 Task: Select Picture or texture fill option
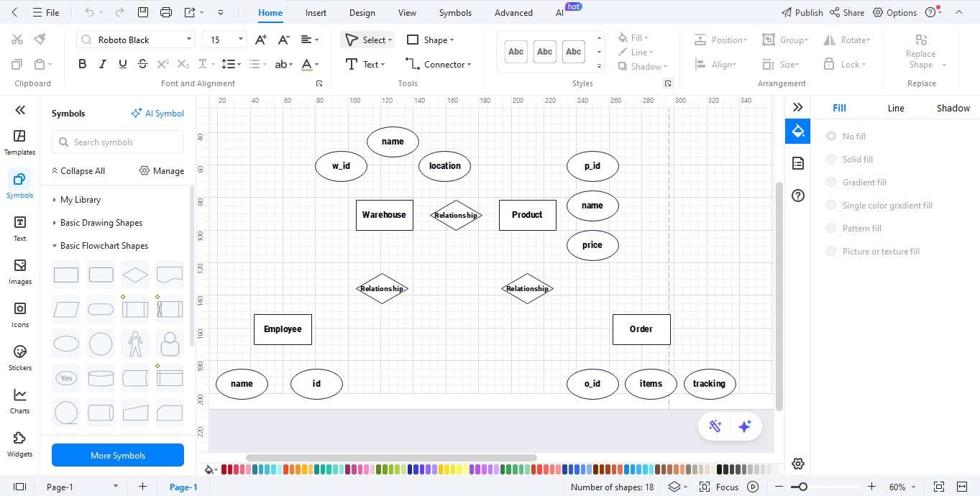[831, 251]
